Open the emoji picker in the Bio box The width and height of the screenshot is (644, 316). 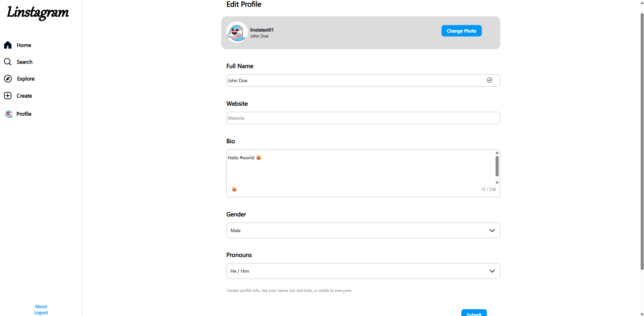click(x=234, y=189)
